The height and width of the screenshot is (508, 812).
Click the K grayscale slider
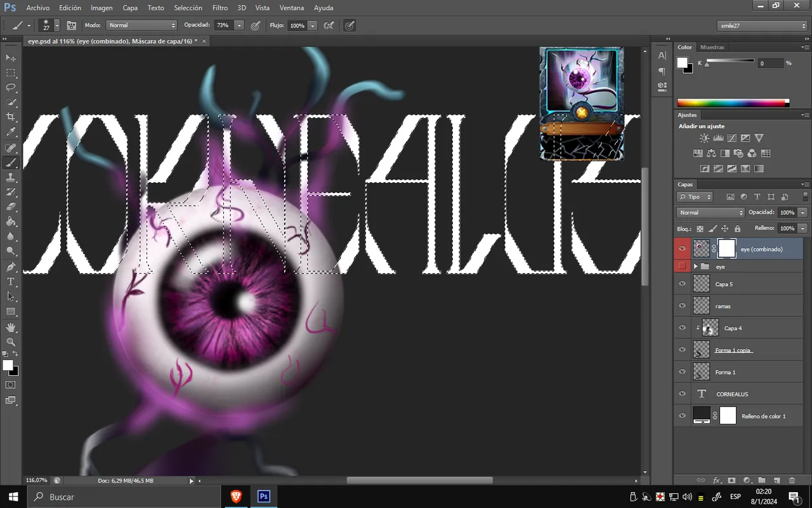pyautogui.click(x=730, y=62)
